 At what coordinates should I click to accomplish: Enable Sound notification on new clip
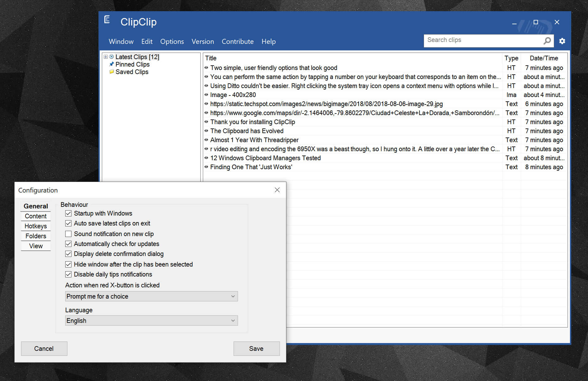click(x=68, y=234)
